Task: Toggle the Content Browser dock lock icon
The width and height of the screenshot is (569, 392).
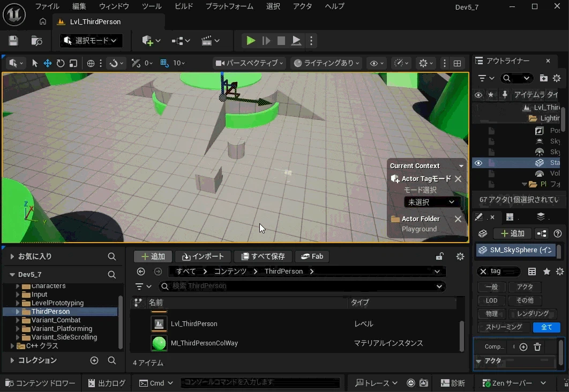Action: (439, 257)
